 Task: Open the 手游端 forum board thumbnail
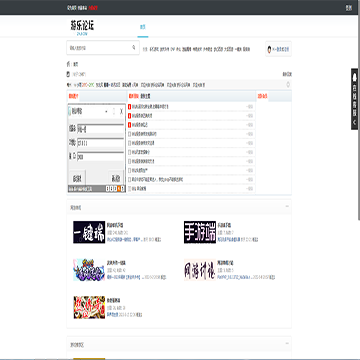tap(200, 232)
